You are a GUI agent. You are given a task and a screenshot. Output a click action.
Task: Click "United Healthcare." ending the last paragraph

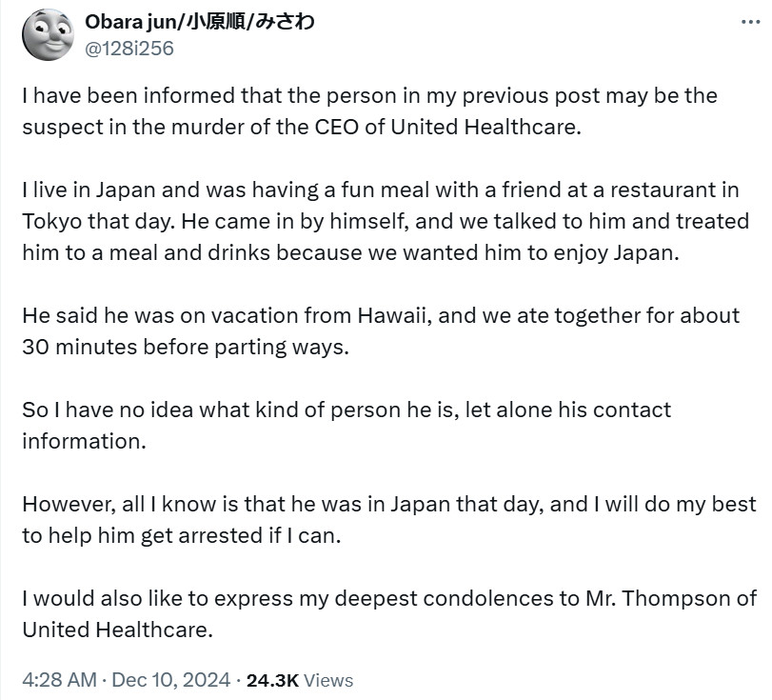tap(117, 630)
